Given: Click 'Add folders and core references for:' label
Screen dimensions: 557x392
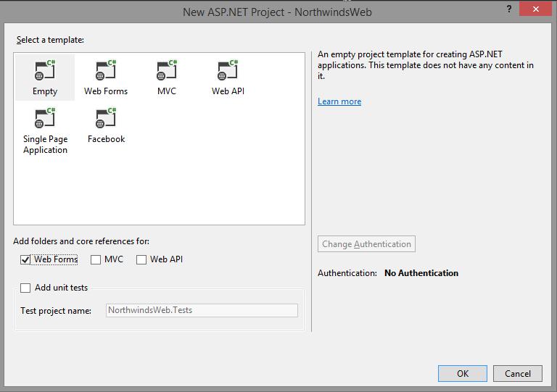Looking at the screenshot, I should tap(81, 241).
